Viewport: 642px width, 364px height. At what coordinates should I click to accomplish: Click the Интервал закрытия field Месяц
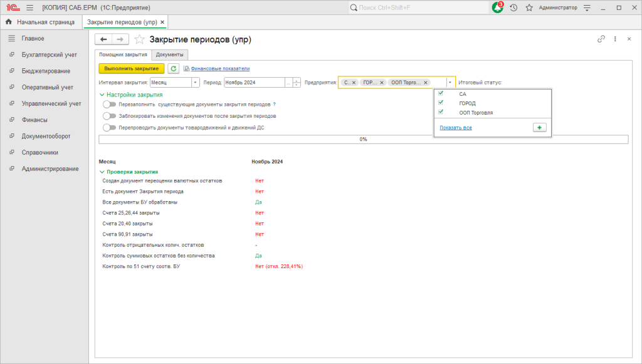171,83
